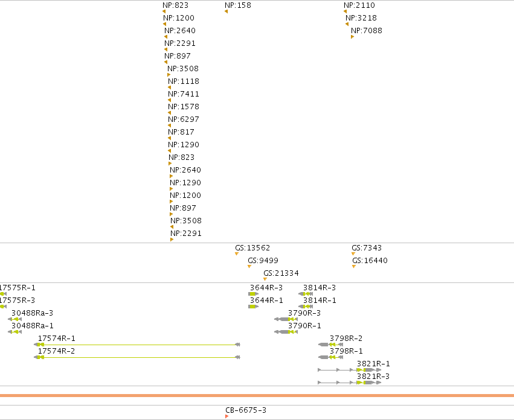Select the long intron line of 17574R-1
Image resolution: width=514 pixels, height=420 pixels.
[140, 345]
